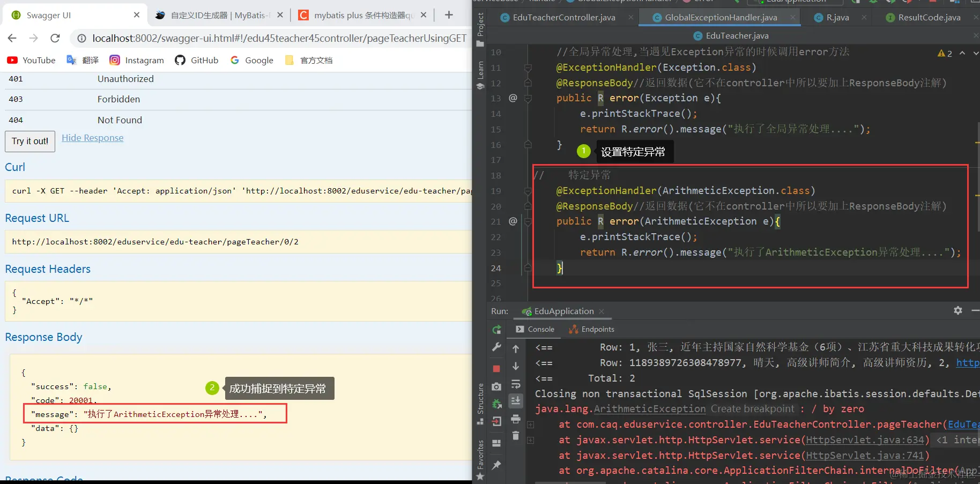Image resolution: width=980 pixels, height=484 pixels.
Task: Open HttpServlet.java:741 stack trace link
Action: coord(865,455)
